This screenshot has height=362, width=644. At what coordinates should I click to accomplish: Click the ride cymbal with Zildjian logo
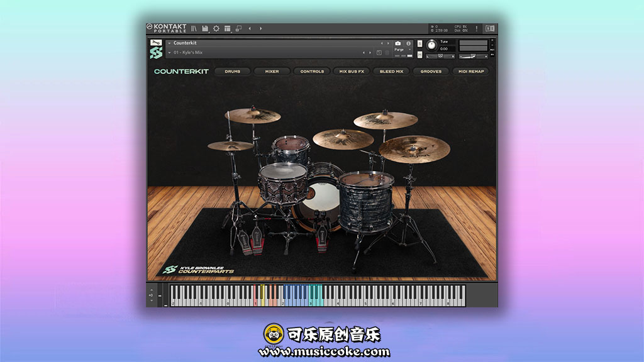(414, 150)
